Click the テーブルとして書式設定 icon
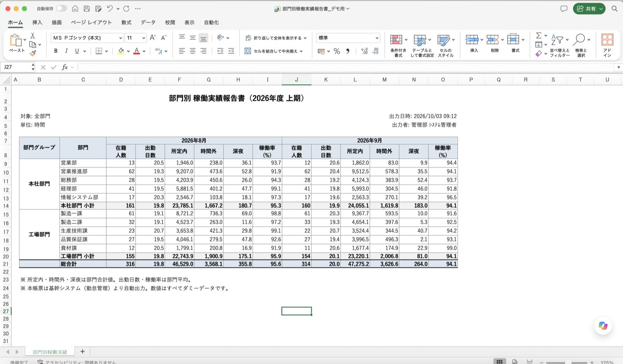Image resolution: width=623 pixels, height=364 pixels. point(419,40)
